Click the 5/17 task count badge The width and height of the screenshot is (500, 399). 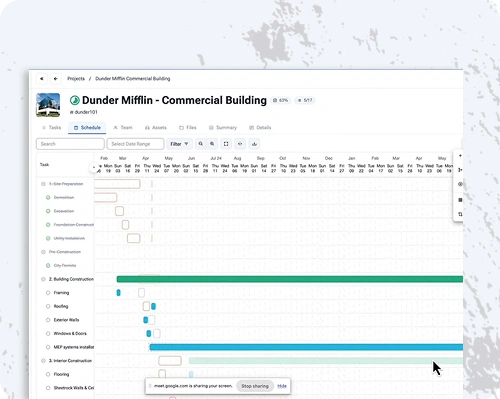pyautogui.click(x=305, y=100)
